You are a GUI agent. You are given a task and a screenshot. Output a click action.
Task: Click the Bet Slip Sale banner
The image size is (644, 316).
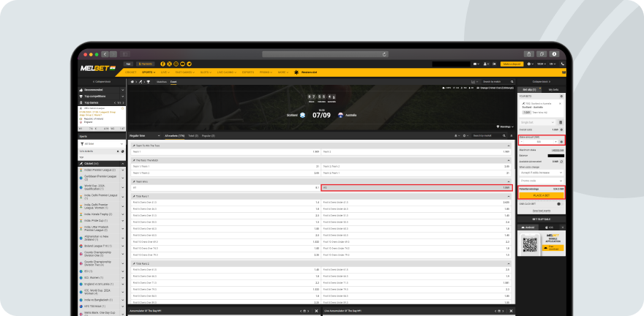(x=542, y=219)
